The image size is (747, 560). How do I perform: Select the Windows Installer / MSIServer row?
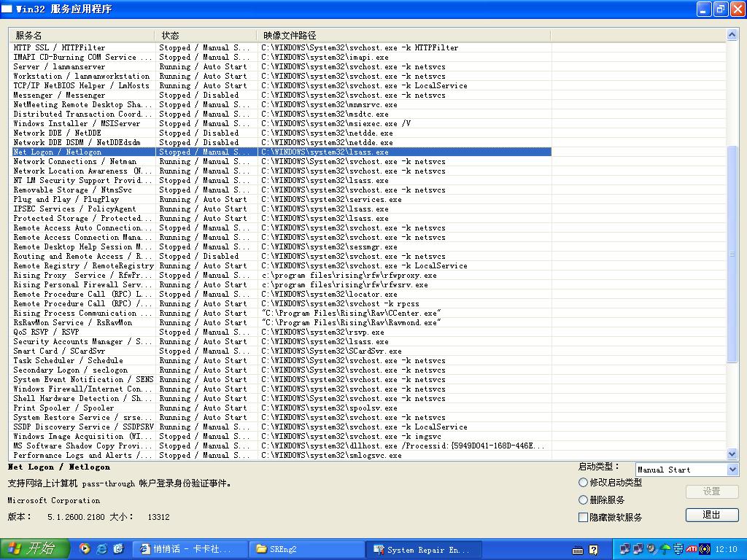281,123
